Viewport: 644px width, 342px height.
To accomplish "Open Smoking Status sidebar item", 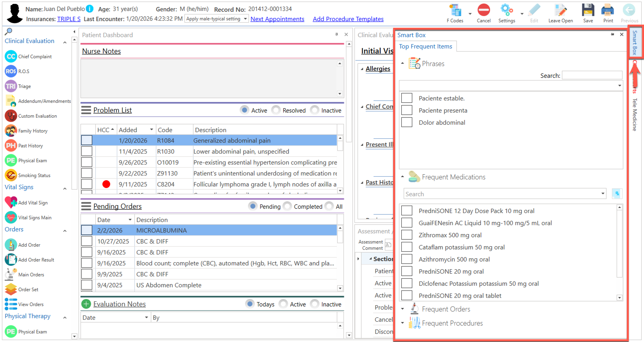I will 34,175.
